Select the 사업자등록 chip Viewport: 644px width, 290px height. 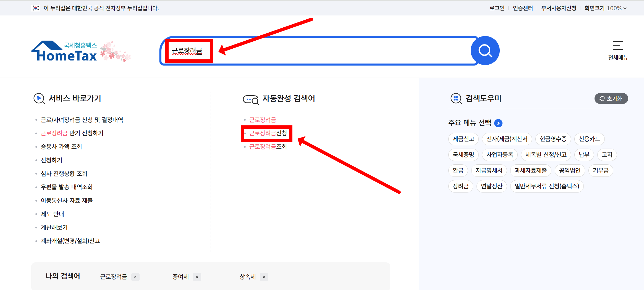pos(500,155)
